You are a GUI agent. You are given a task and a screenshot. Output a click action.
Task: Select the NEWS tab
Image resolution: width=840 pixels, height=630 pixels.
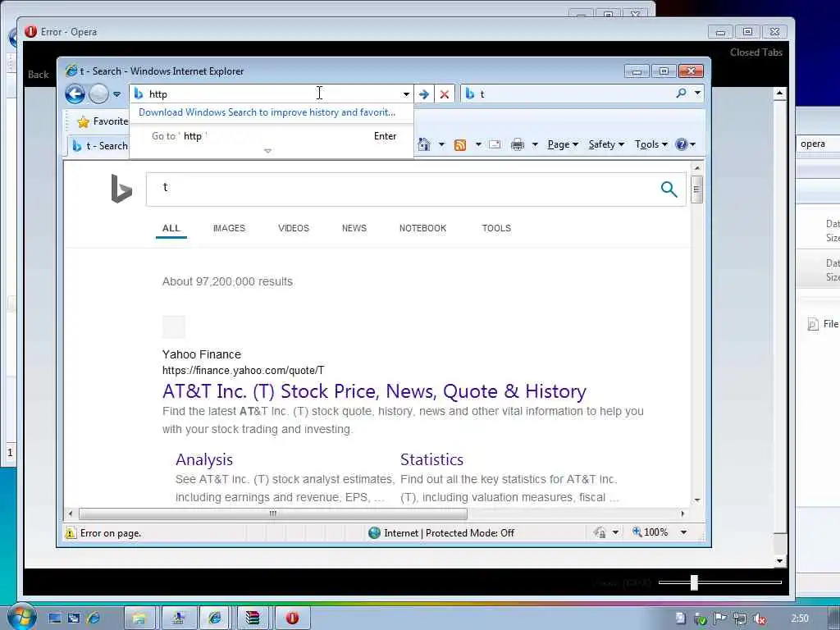click(x=354, y=228)
